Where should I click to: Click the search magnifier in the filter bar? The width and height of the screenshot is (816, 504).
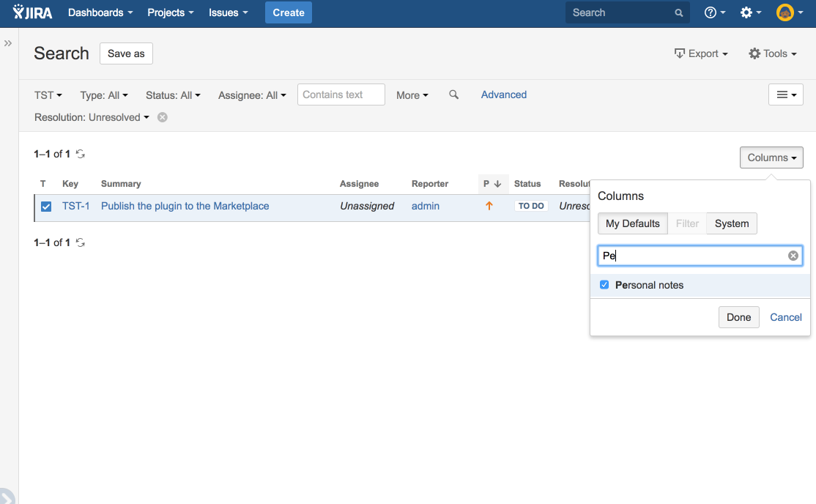(x=453, y=94)
